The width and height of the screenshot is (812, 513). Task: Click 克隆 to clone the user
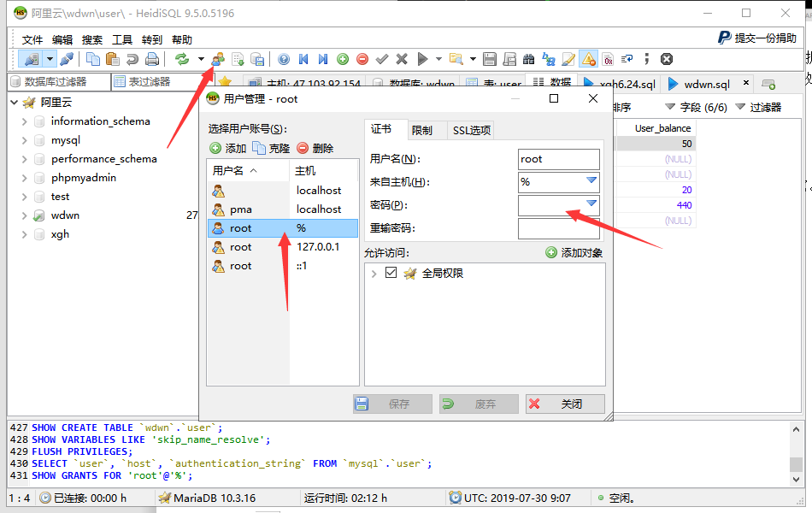pyautogui.click(x=271, y=148)
